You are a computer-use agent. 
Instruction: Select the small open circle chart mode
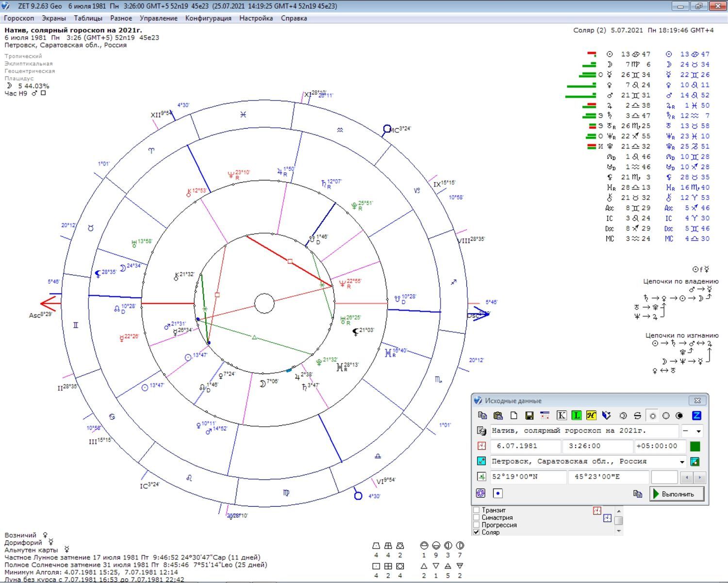click(x=653, y=416)
